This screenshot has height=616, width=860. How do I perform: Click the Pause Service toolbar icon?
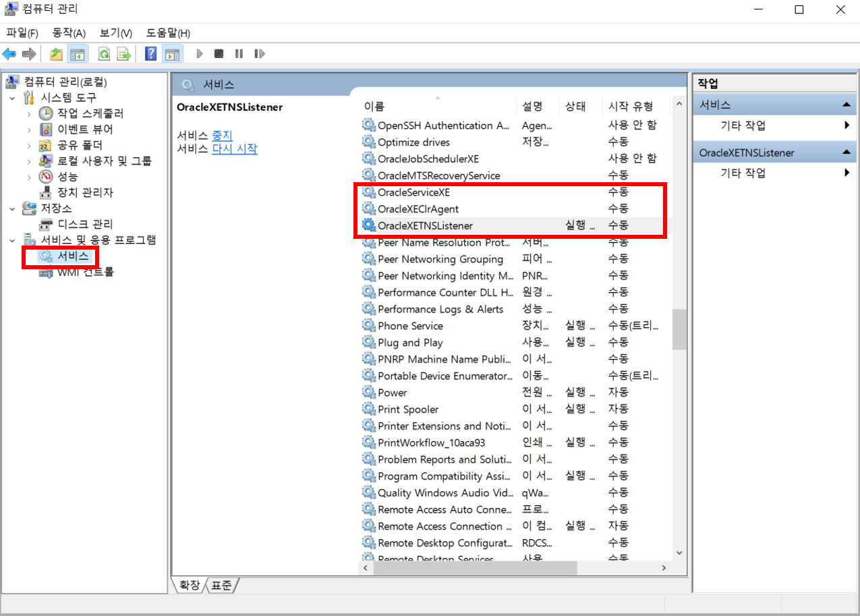coord(239,53)
